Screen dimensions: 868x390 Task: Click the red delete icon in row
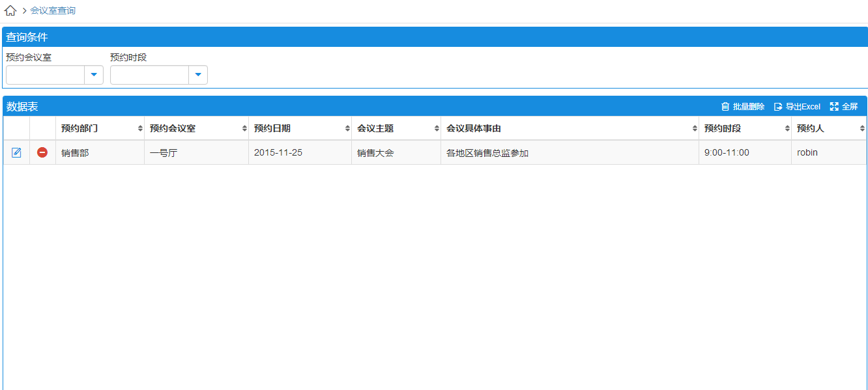click(x=42, y=152)
